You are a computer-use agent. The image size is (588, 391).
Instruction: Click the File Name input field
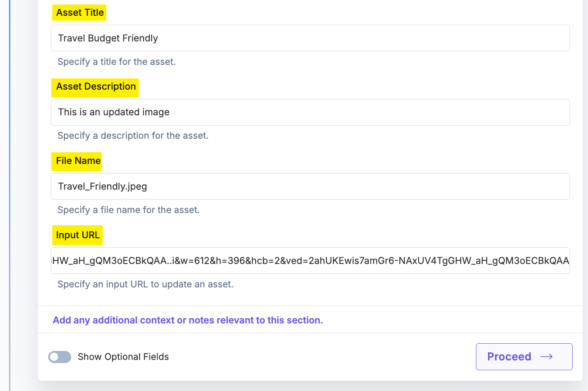point(310,186)
